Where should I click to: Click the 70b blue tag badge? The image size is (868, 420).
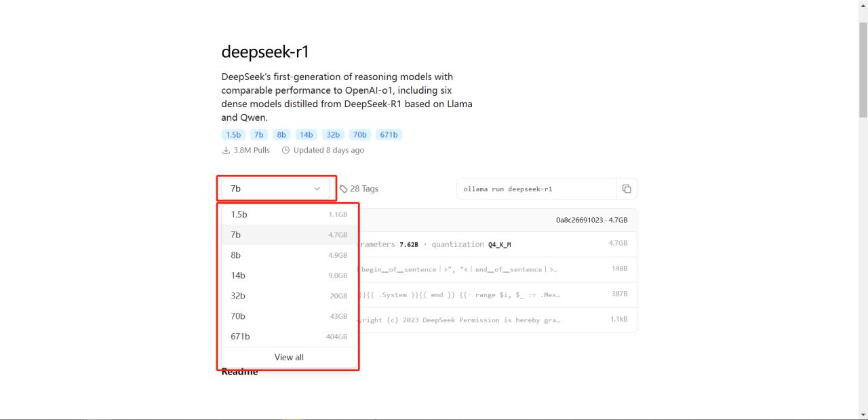click(x=359, y=135)
